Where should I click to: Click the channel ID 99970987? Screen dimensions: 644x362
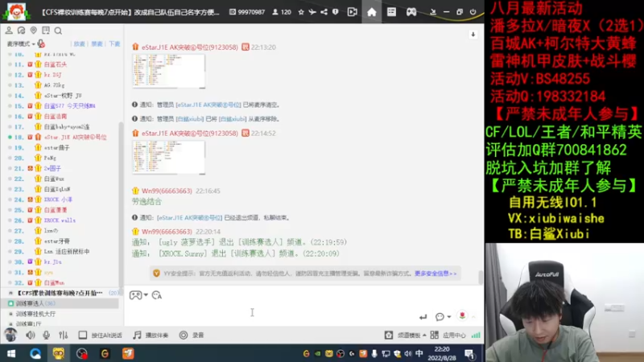[x=247, y=12]
